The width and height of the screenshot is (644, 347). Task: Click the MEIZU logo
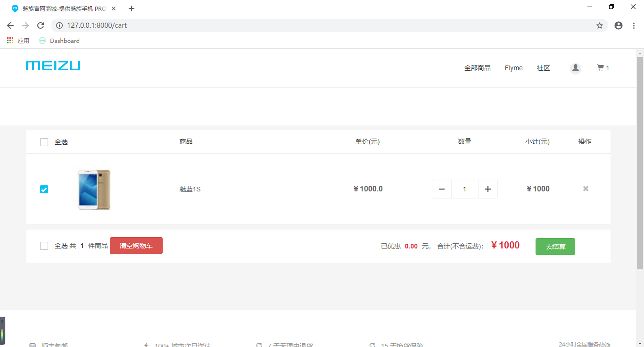53,66
